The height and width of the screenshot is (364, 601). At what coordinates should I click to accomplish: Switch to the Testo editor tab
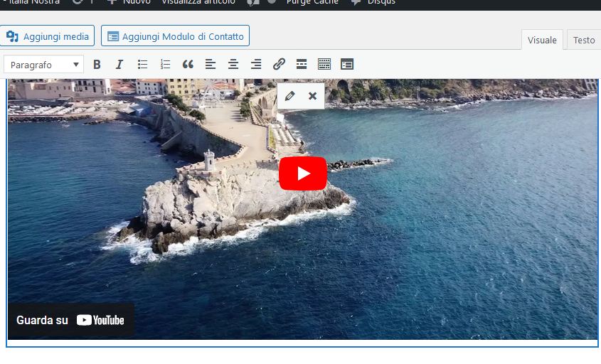point(584,40)
